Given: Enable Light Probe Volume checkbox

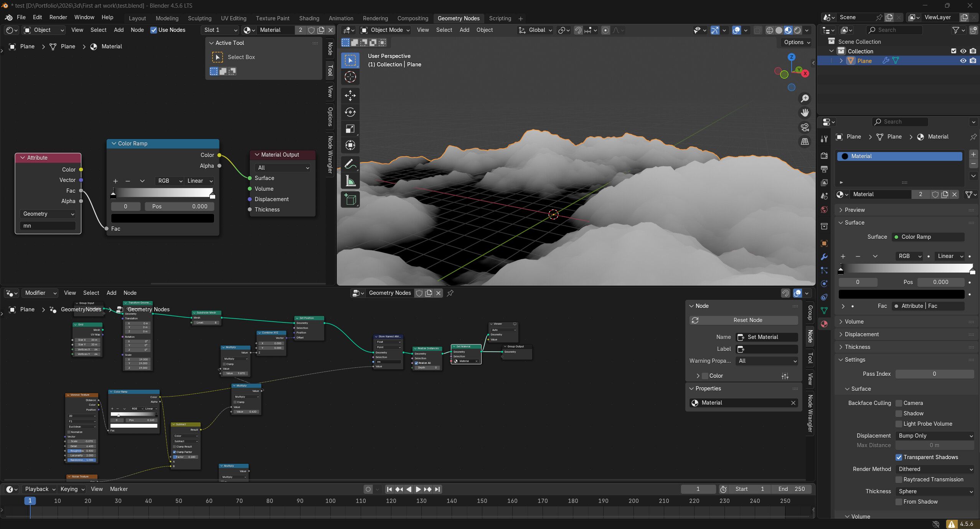Looking at the screenshot, I should 899,424.
